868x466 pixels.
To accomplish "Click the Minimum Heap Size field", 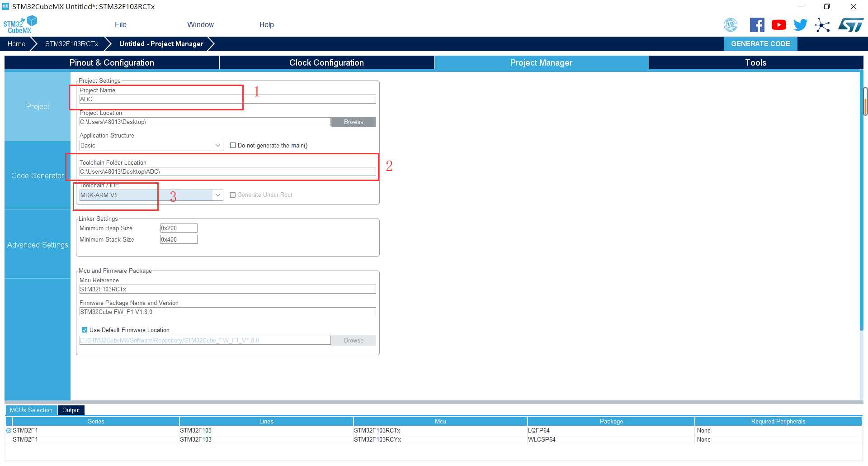I will pos(179,228).
